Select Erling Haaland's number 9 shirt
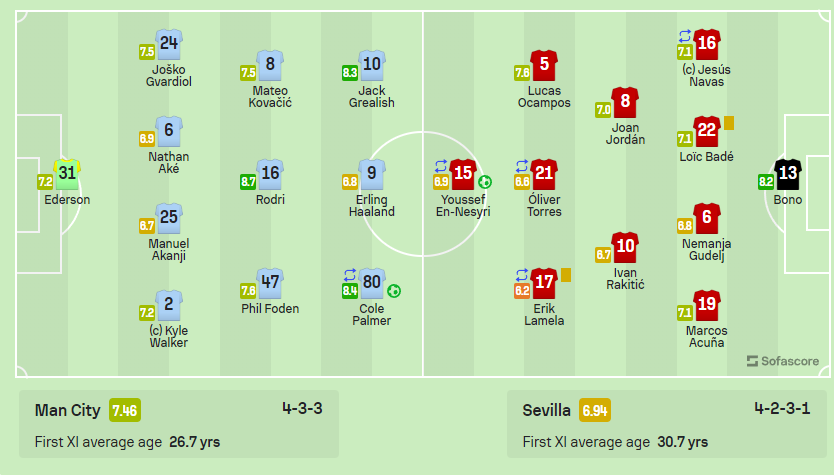 click(371, 174)
